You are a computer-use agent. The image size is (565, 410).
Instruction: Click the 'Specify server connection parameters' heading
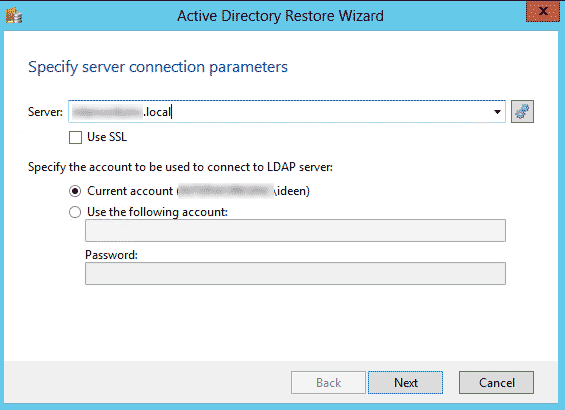point(158,67)
